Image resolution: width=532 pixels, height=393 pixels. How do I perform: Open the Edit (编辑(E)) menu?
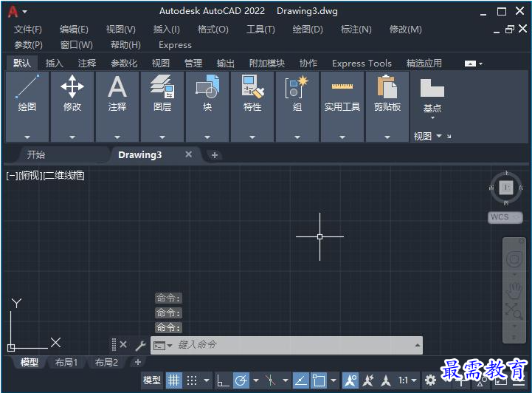74,30
